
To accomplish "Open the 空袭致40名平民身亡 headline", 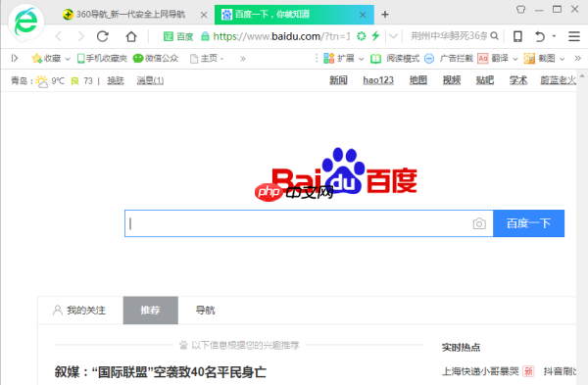I will click(161, 372).
